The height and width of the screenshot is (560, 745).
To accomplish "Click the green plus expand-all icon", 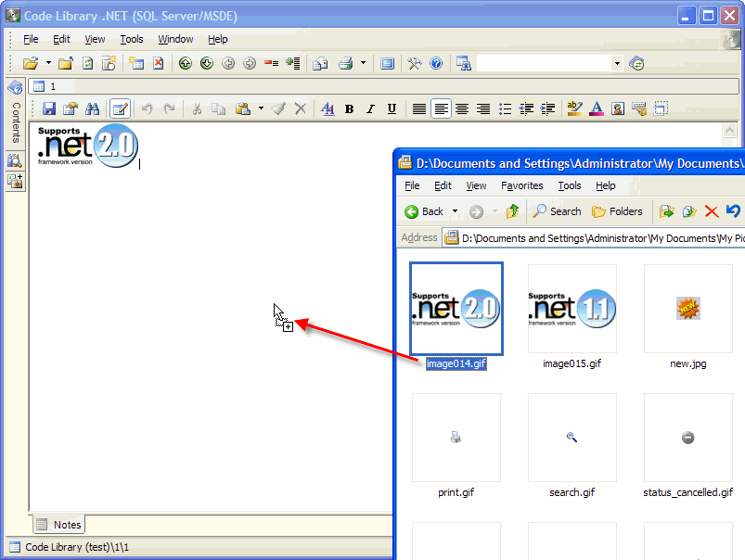I will tap(293, 63).
